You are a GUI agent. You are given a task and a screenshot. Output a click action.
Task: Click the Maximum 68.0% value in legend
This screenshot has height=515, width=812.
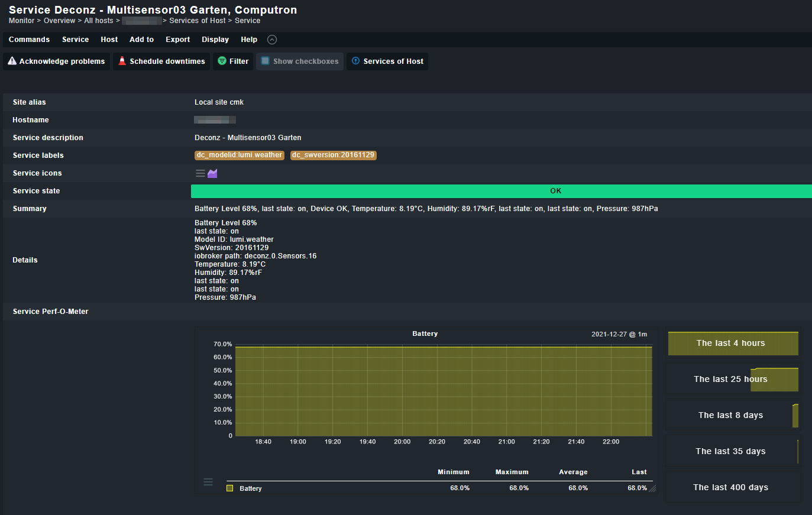(x=519, y=488)
